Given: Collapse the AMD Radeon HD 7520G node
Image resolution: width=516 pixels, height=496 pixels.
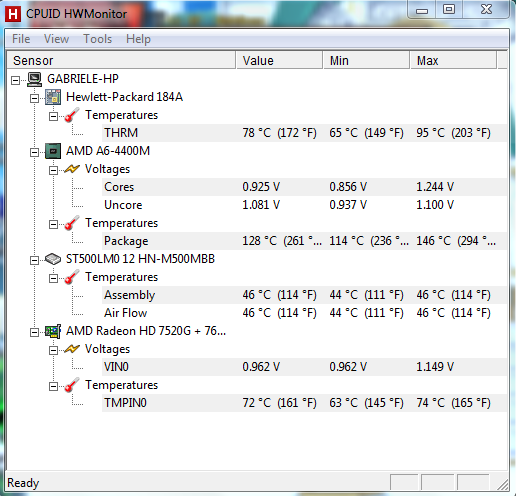Looking at the screenshot, I should 34,332.
